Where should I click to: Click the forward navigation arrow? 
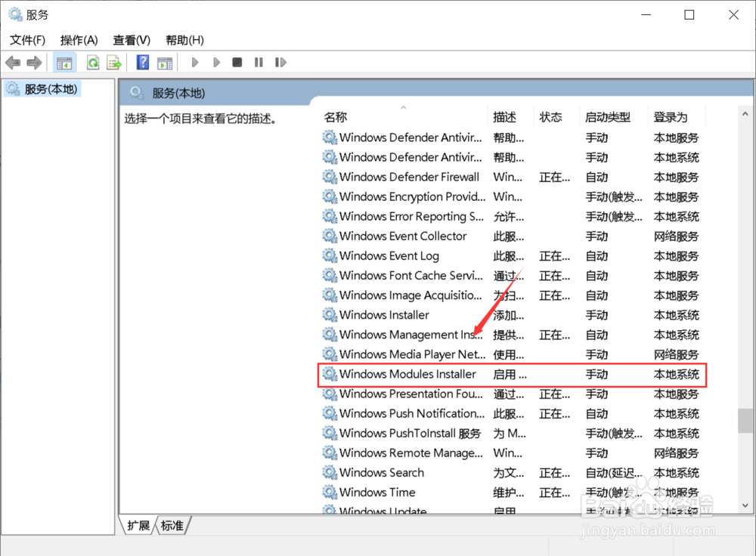coord(34,62)
